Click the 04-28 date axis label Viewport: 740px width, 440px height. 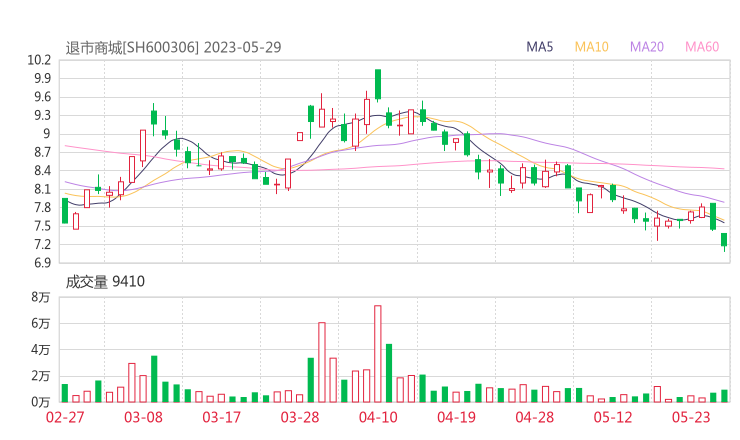535,417
